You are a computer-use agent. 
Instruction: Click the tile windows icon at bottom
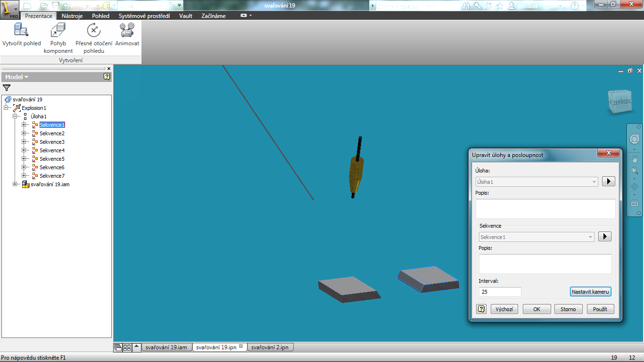tap(127, 347)
